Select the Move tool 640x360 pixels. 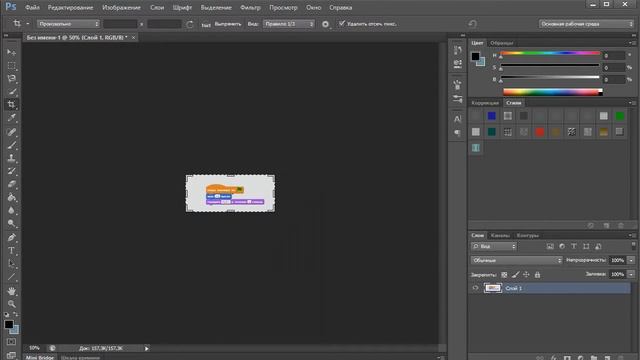(x=11, y=52)
